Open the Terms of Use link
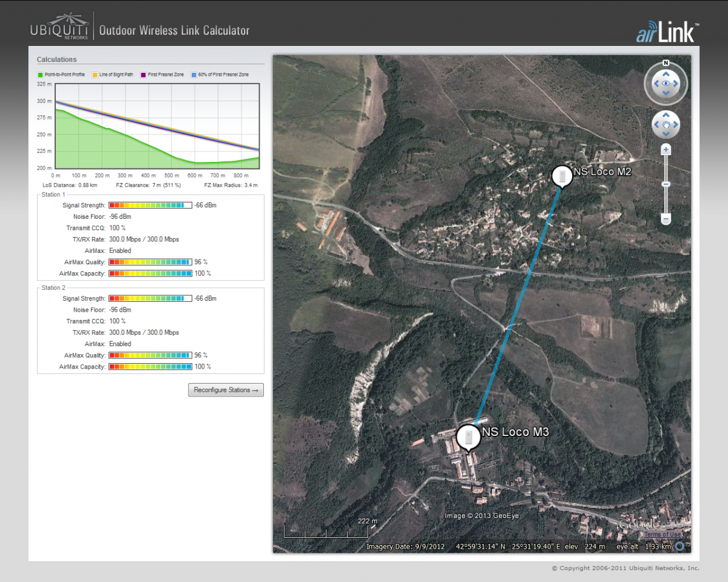 point(662,534)
